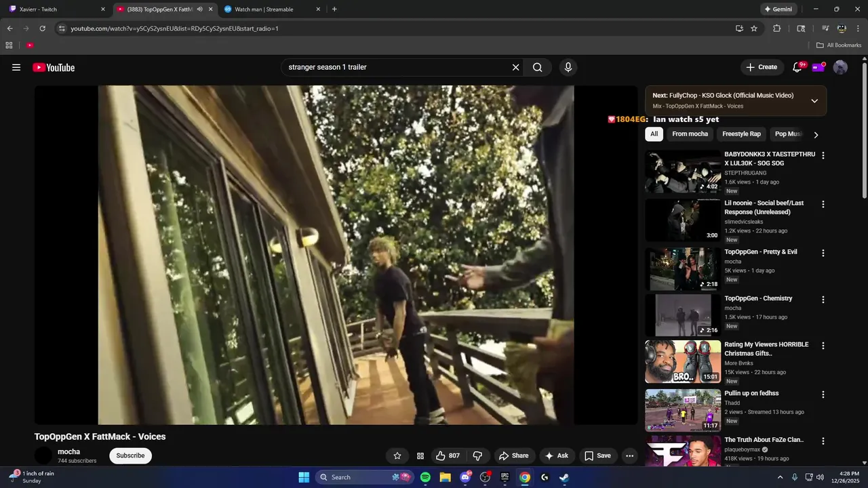
Task: Open Epic Games Launcher on taskbar
Action: pyautogui.click(x=505, y=477)
